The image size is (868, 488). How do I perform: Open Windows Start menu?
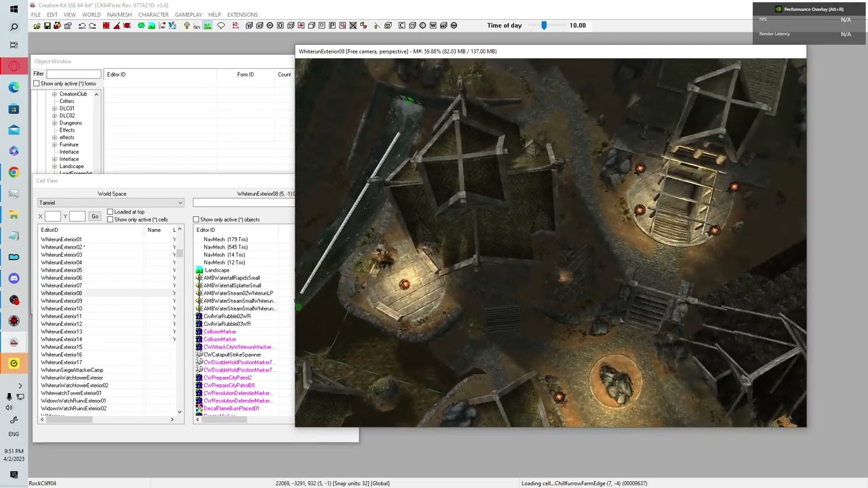[14, 9]
